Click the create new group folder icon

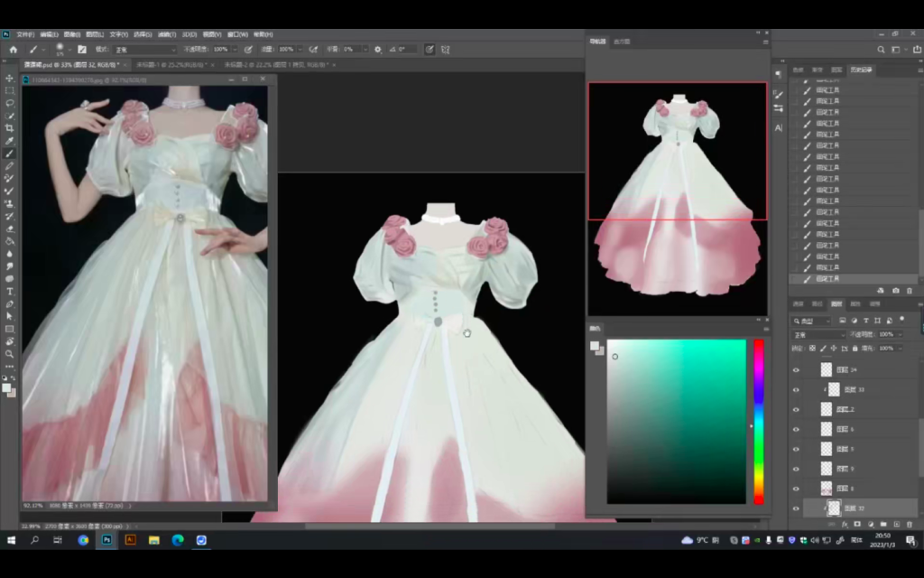[882, 524]
